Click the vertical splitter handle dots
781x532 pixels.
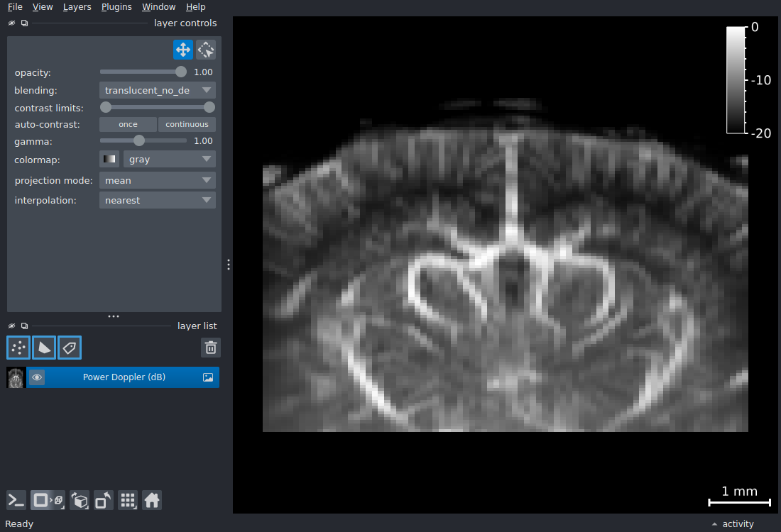tap(229, 265)
